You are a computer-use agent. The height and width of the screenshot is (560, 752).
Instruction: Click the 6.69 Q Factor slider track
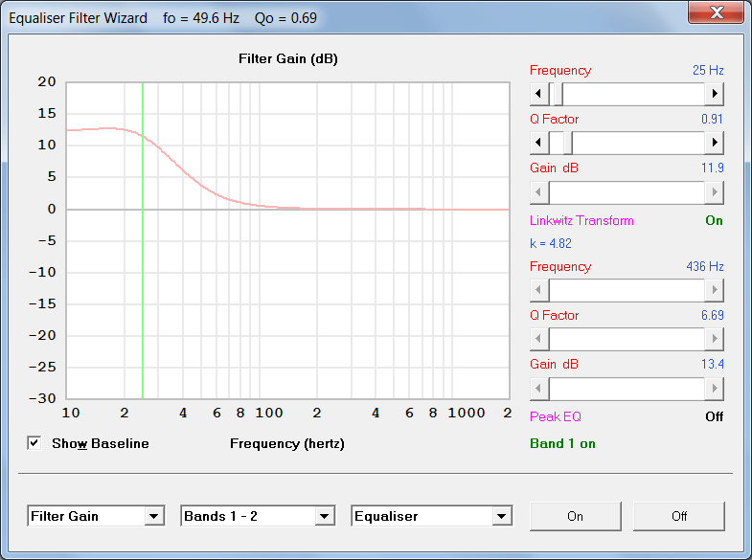coord(627,339)
